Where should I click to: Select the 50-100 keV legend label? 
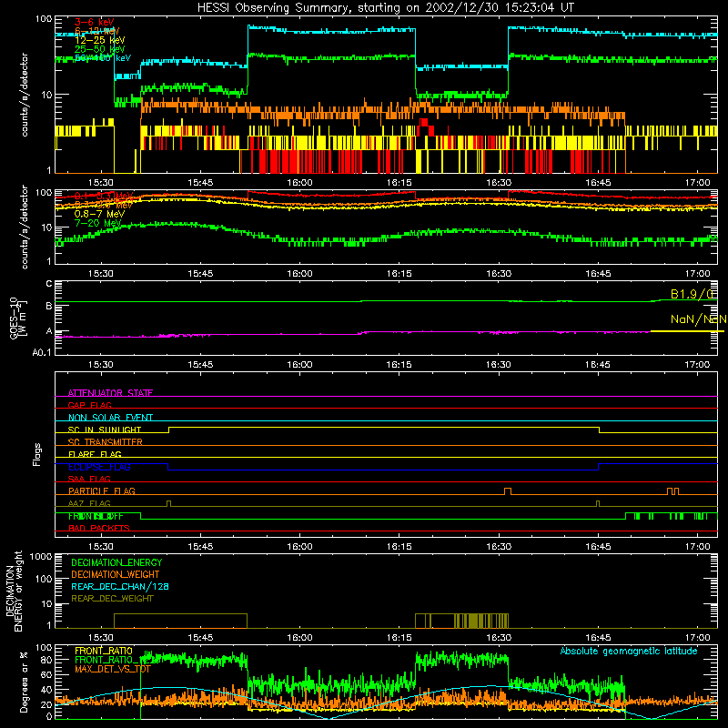point(103,58)
